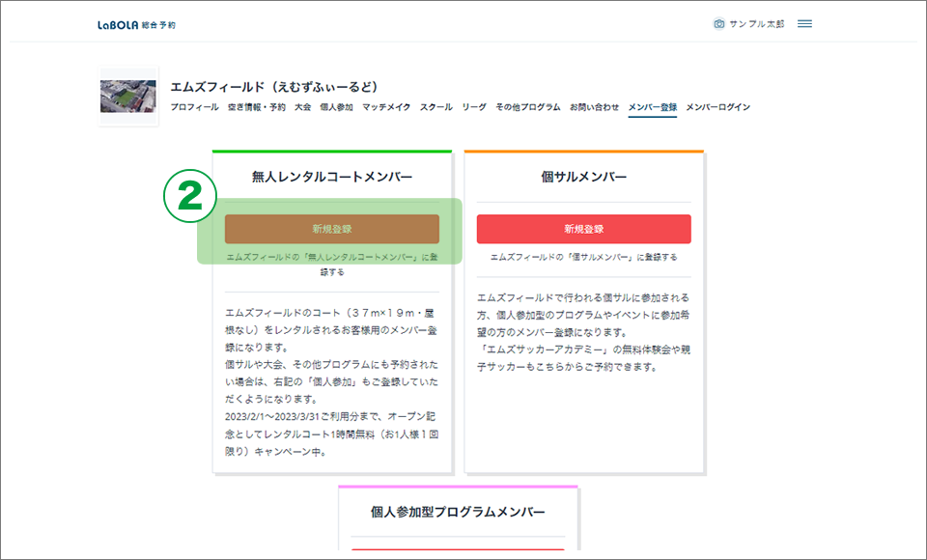Viewport: 927px width, 560px height.
Task: Select the スクール tab
Action: (x=435, y=107)
